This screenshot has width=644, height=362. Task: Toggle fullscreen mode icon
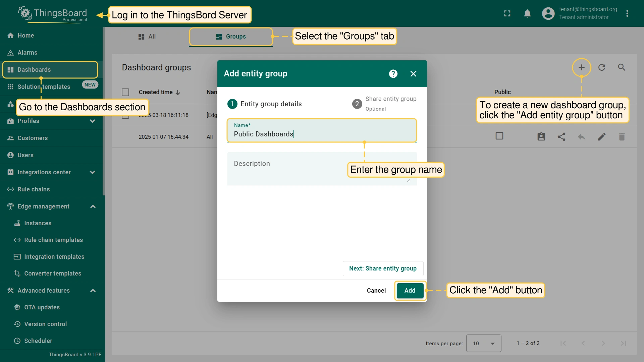tap(507, 13)
